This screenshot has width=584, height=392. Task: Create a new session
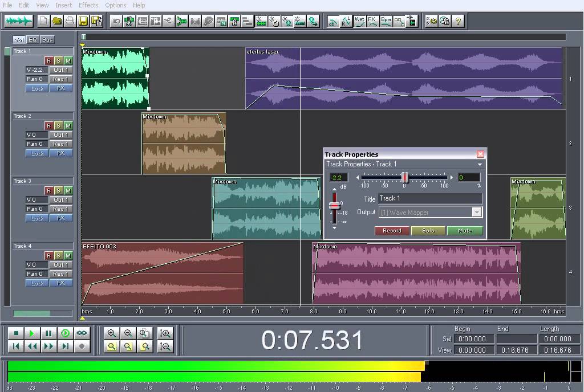tap(43, 21)
